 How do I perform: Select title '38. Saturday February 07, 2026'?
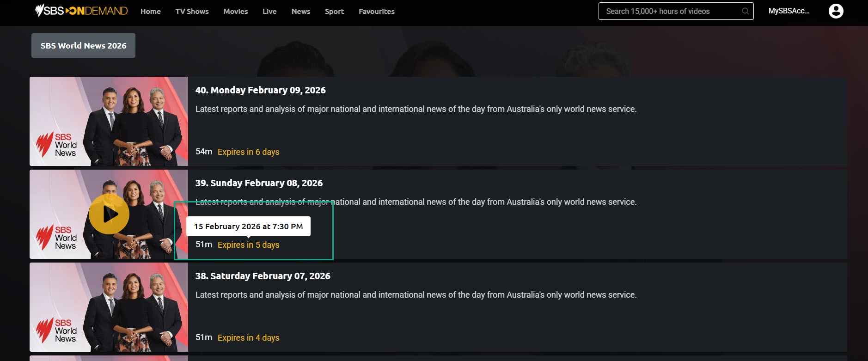point(263,276)
